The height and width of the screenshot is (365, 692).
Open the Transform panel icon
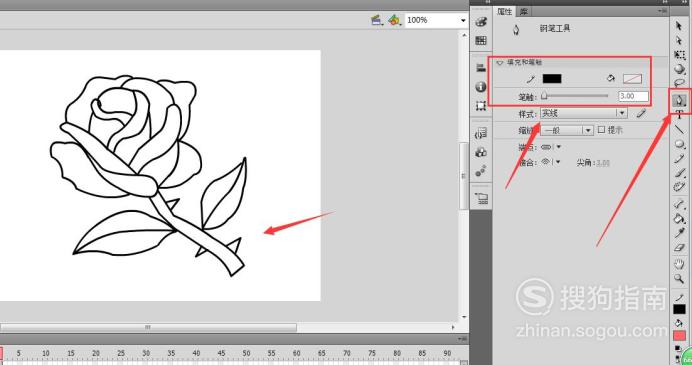[x=481, y=105]
